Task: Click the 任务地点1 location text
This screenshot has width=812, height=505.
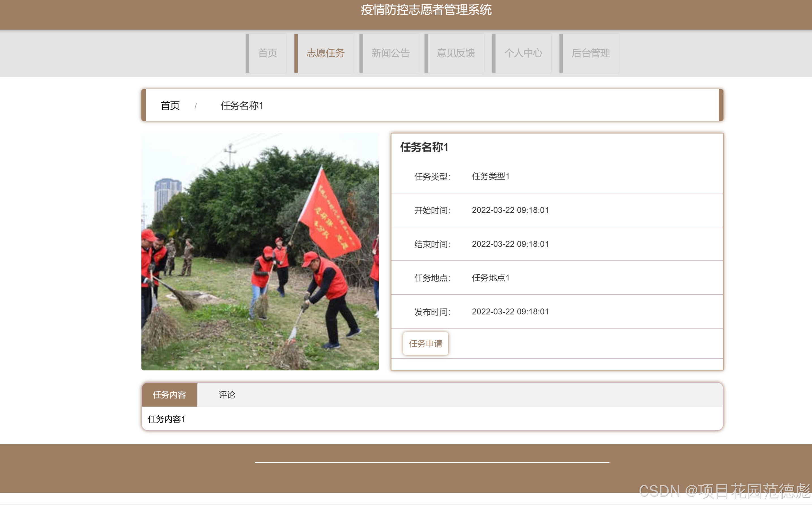Action: point(490,278)
